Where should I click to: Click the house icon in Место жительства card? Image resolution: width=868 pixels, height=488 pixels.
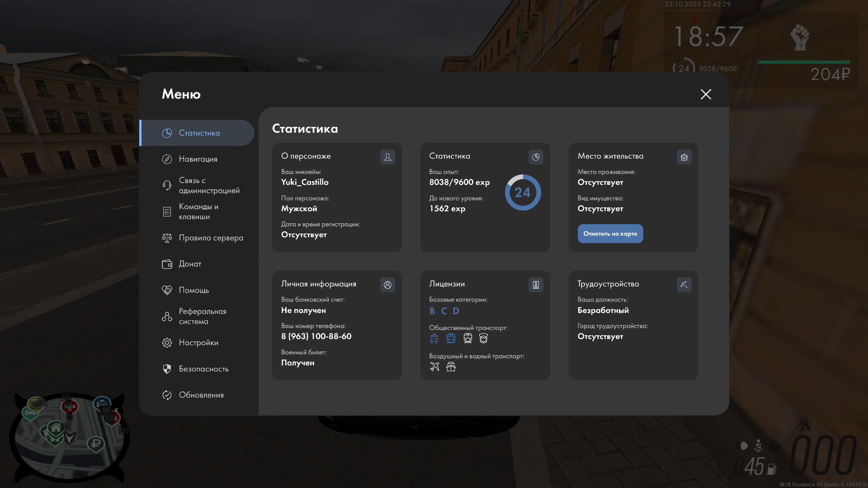coord(684,157)
